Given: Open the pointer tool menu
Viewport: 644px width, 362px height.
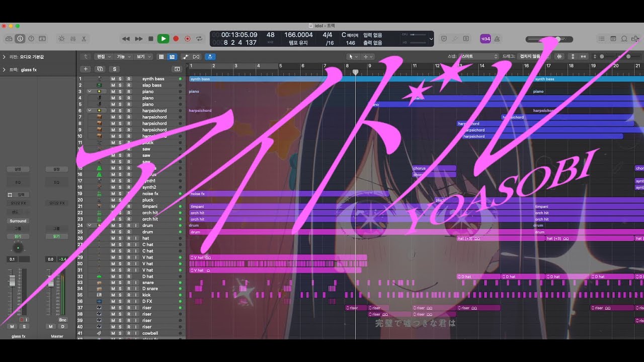Looking at the screenshot, I should tap(352, 57).
